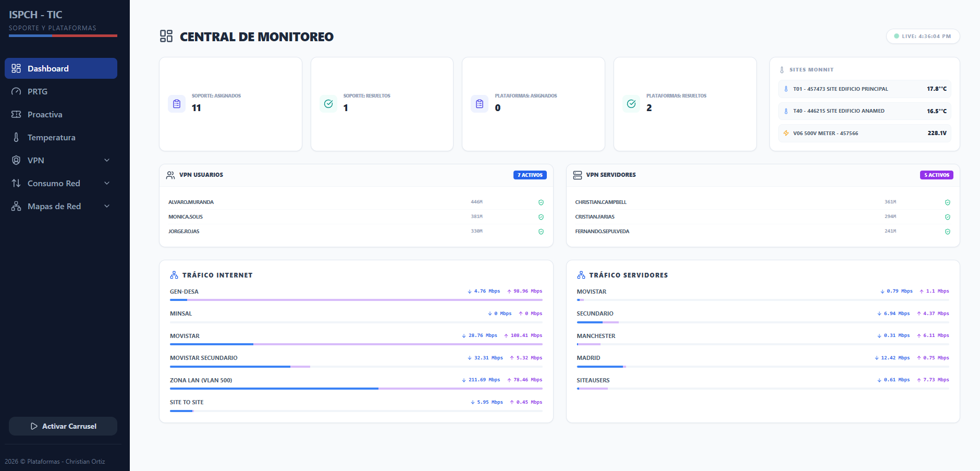Viewport: 980px width, 471px height.
Task: Click the ALVARO.MURANDA user name
Action: 191,202
